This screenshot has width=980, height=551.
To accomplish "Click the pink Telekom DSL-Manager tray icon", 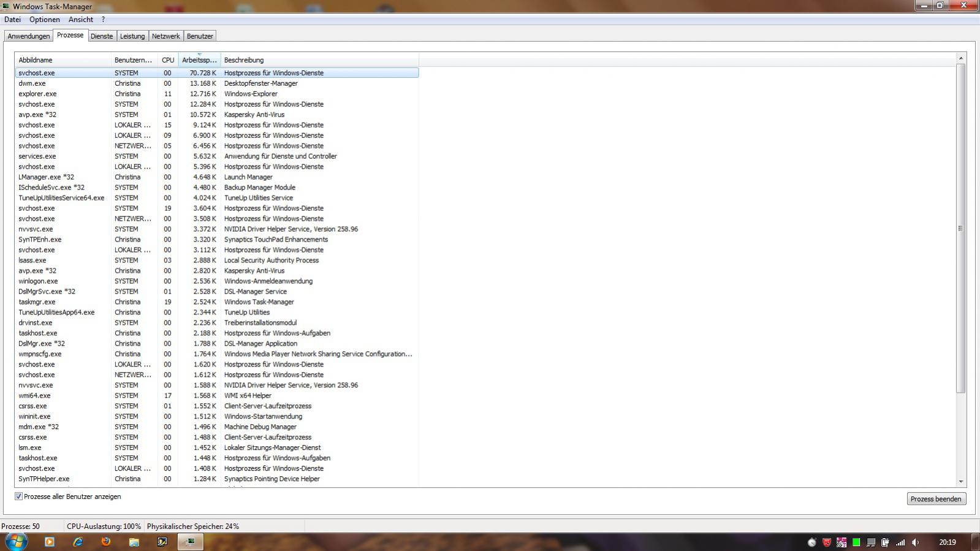I will pos(841,542).
